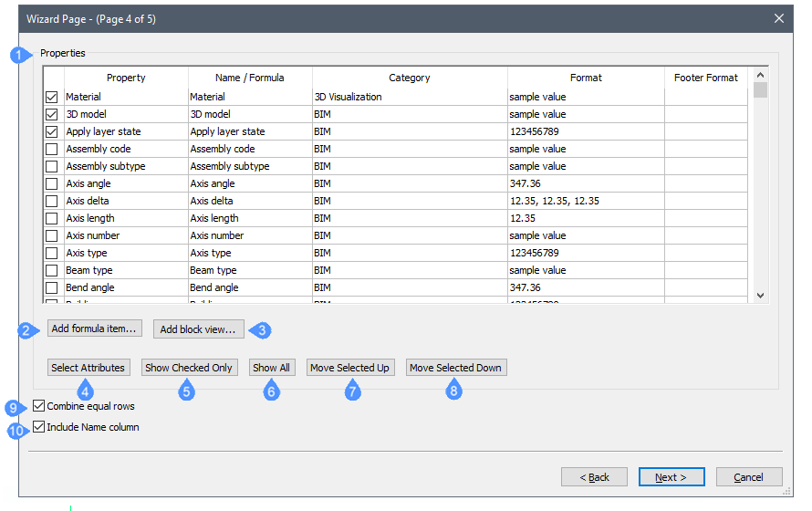Click Axis type format 123456789
Viewport: 812px width, 511px height.
[586, 253]
